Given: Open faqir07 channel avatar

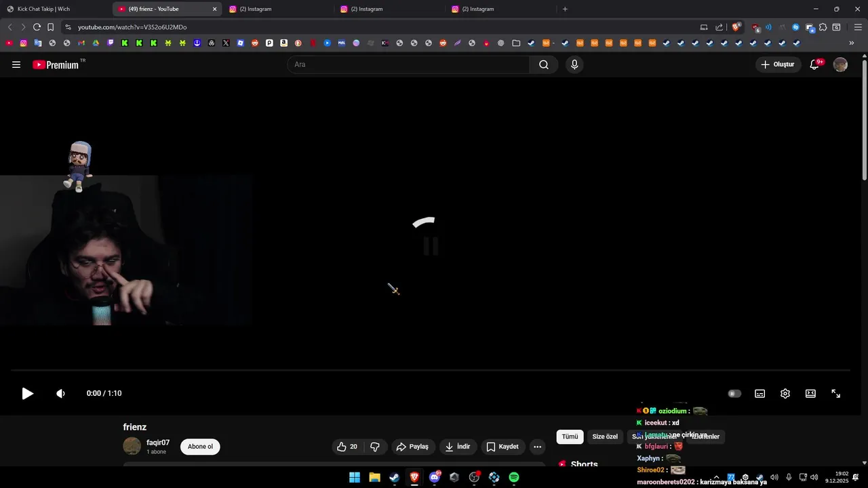Looking at the screenshot, I should [x=132, y=446].
